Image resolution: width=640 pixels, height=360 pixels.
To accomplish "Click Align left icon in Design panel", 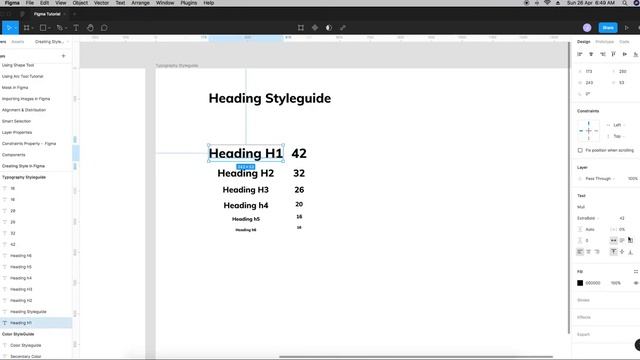I will pyautogui.click(x=580, y=54).
